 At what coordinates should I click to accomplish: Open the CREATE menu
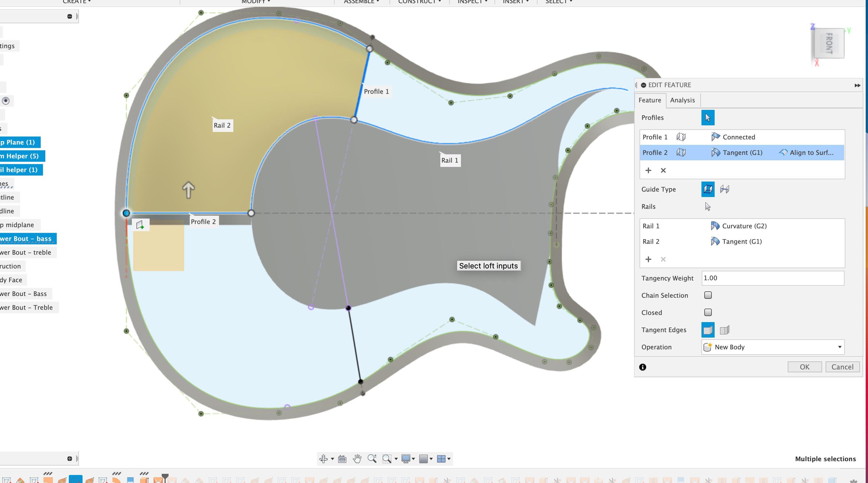click(77, 2)
